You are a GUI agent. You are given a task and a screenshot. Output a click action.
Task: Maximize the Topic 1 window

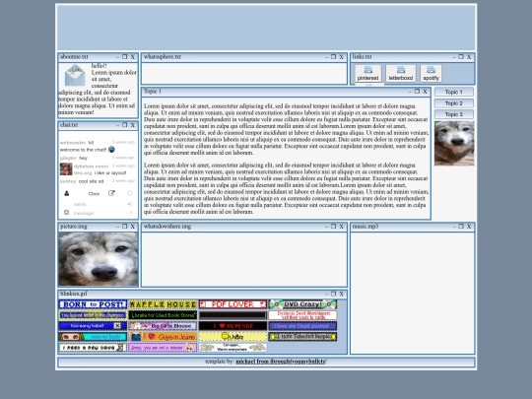click(417, 92)
